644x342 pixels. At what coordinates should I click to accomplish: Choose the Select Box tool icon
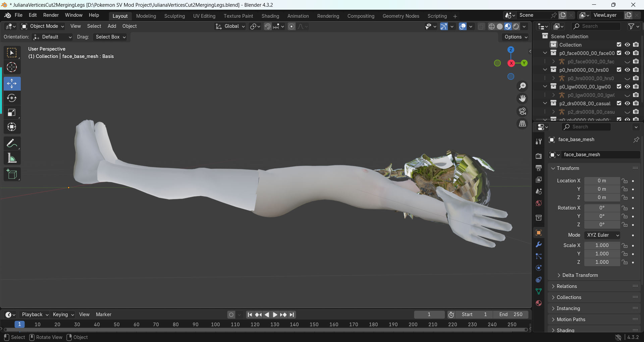click(x=12, y=53)
